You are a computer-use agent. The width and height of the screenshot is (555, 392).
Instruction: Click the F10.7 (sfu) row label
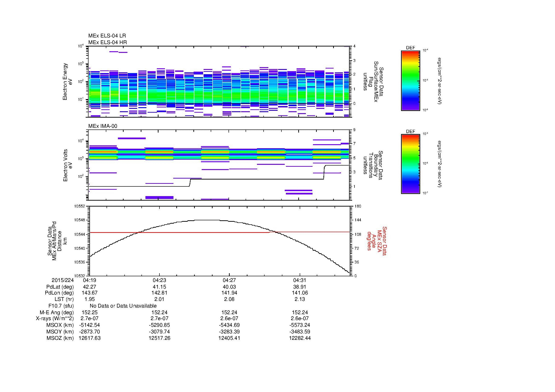pyautogui.click(x=61, y=306)
